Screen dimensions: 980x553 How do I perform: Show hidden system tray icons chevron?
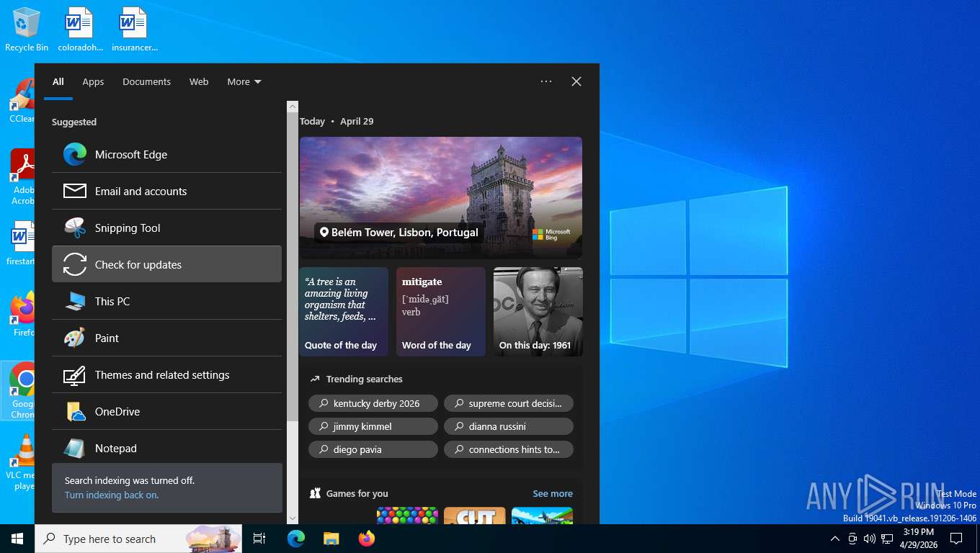[x=834, y=539]
